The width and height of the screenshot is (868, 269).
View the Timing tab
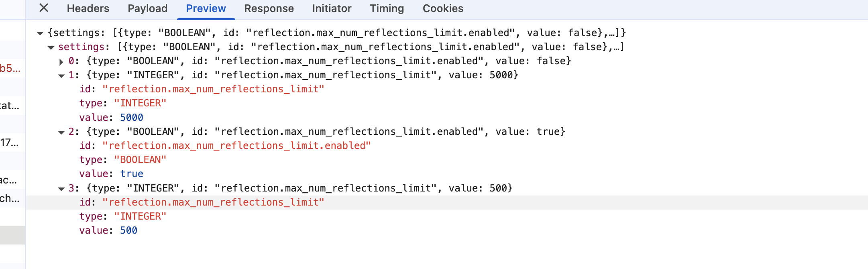pos(387,8)
